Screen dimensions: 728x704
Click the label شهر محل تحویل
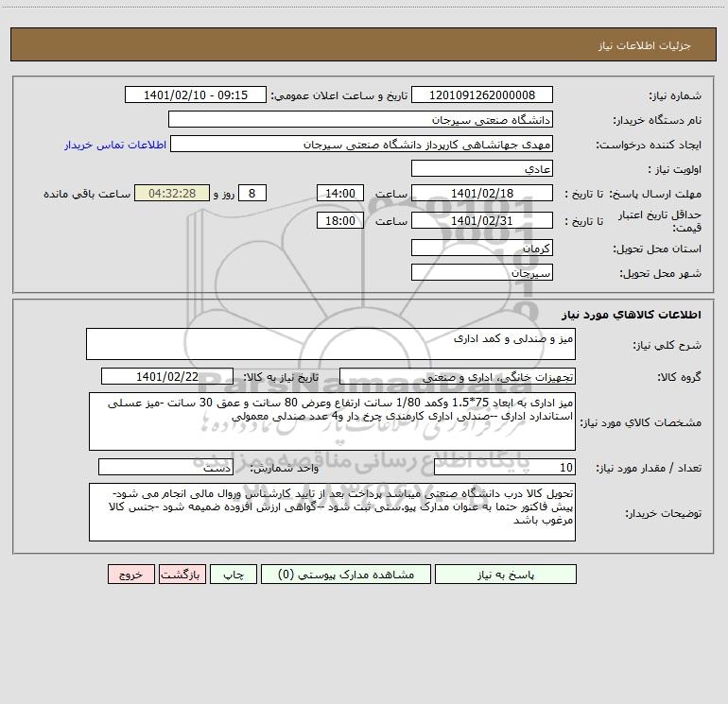coord(660,273)
